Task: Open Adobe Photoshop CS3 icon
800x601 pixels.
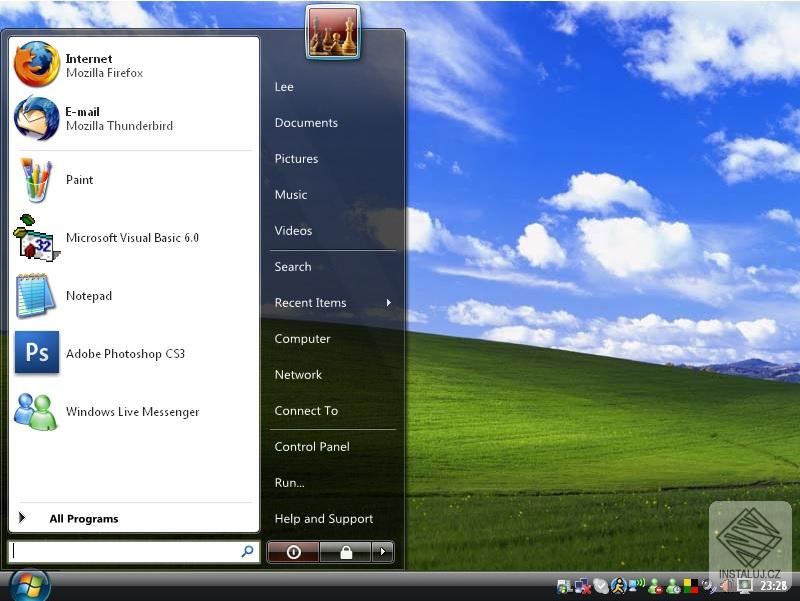Action: (x=37, y=353)
